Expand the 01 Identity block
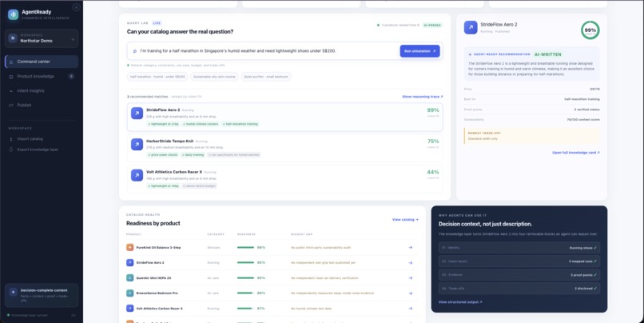The image size is (644, 323). (519, 248)
